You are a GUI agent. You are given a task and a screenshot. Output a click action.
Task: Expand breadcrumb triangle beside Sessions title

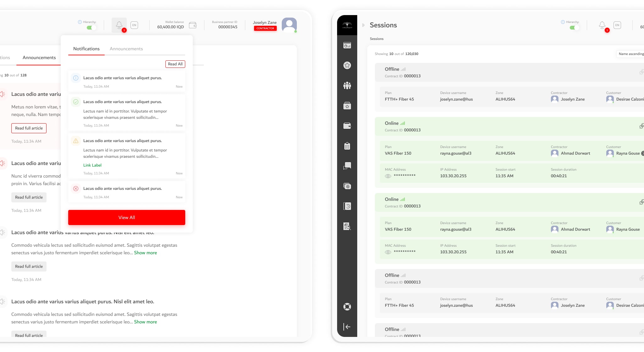[364, 25]
